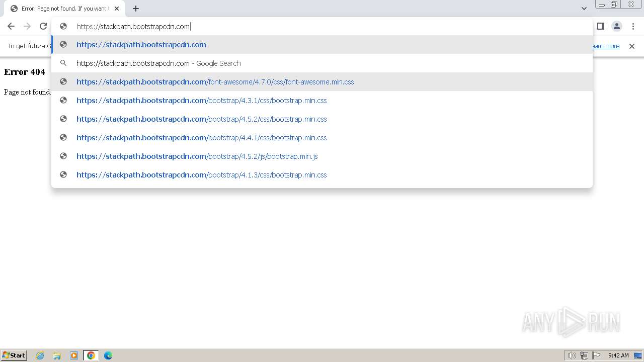Select the bootstrap 4.5.2 css suggestion
The image size is (644, 362).
(322, 119)
